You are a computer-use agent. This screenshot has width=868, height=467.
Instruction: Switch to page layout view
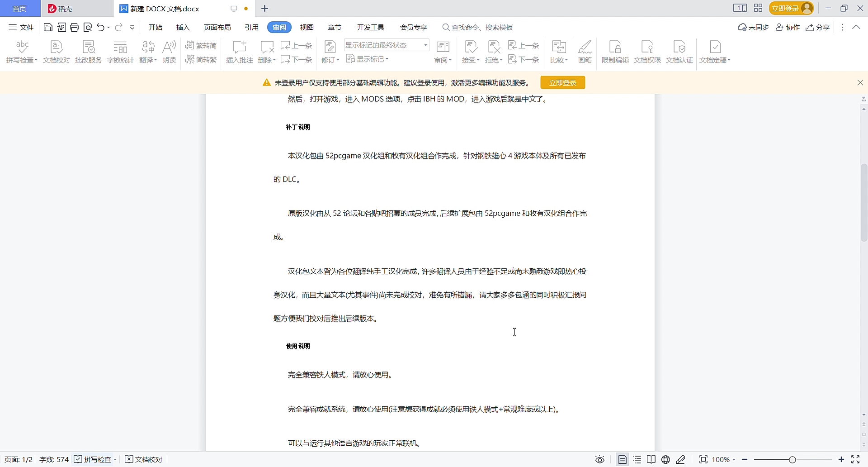pos(623,460)
